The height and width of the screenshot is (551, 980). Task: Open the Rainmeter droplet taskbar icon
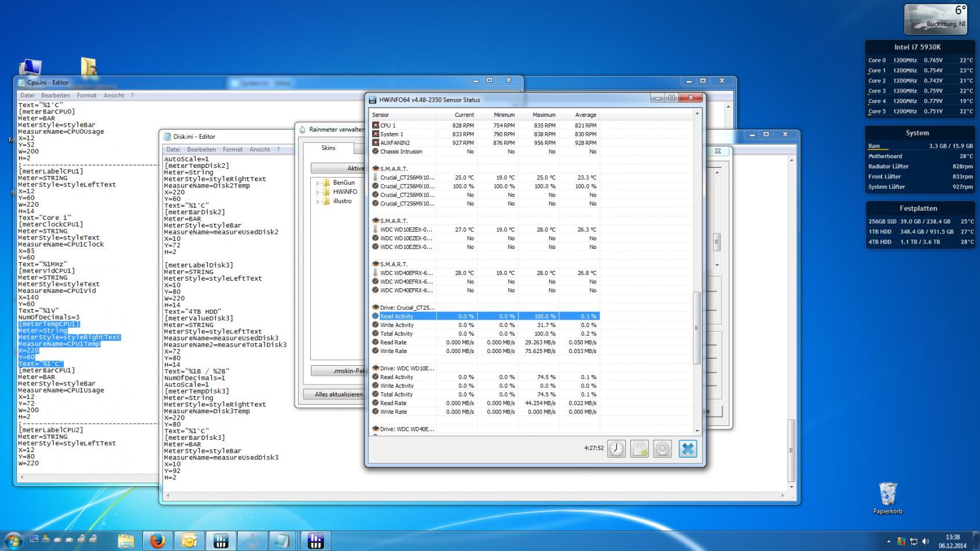pyautogui.click(x=252, y=541)
